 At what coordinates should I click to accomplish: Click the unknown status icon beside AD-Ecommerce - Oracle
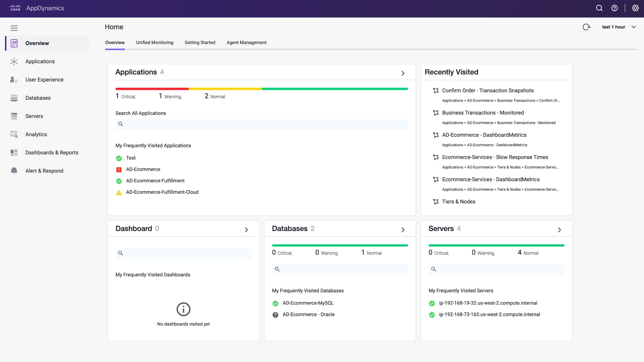coord(275,315)
